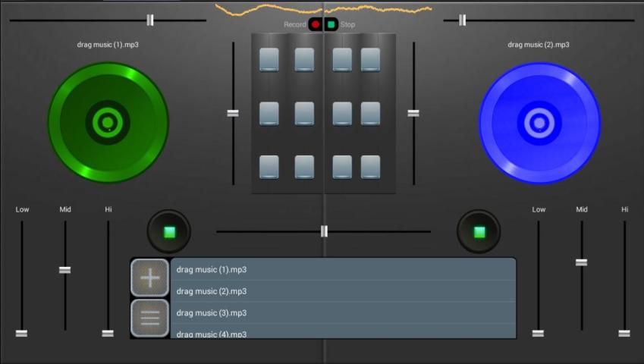Click the left deck Mid EQ handle
The width and height of the screenshot is (644, 364).
(x=65, y=270)
